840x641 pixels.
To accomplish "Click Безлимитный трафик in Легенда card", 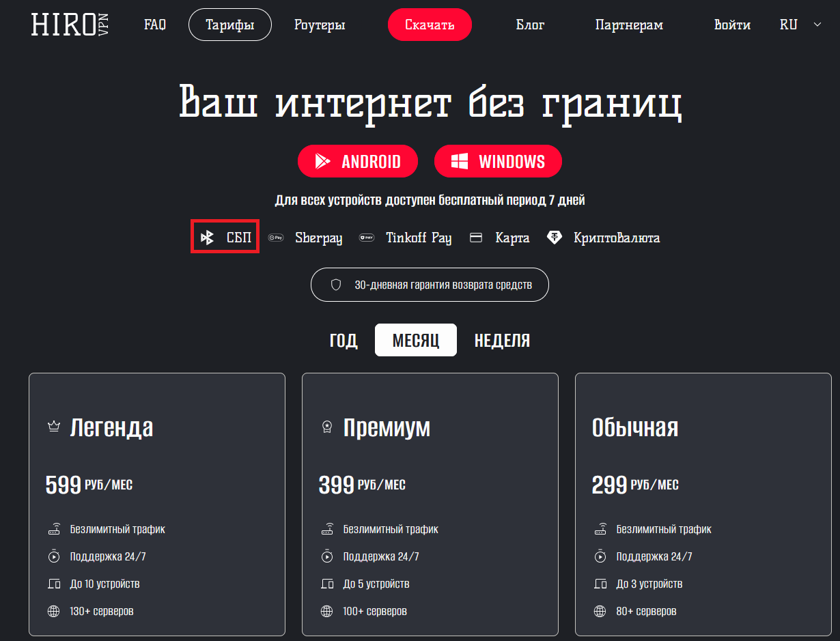I will pos(117,529).
